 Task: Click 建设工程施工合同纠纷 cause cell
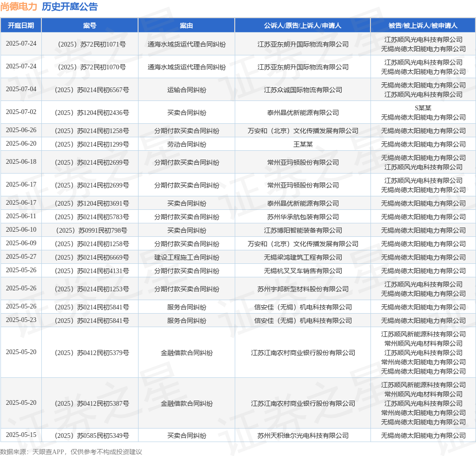pos(186,258)
